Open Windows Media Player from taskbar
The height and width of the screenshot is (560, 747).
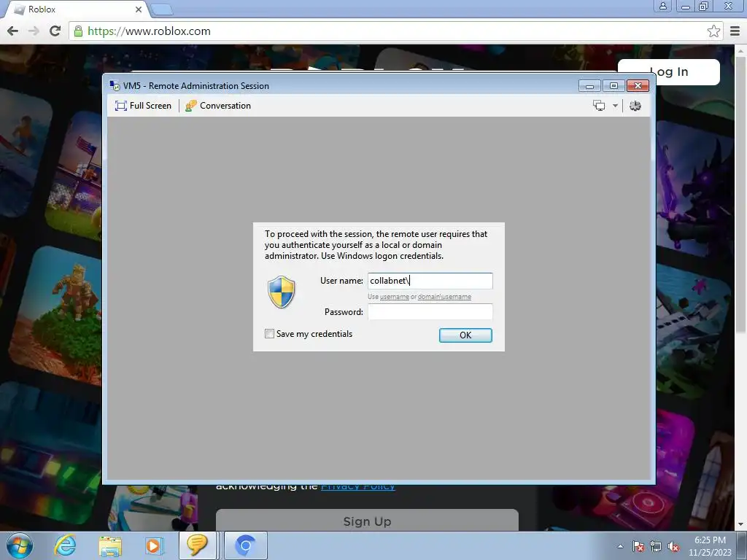tap(154, 545)
